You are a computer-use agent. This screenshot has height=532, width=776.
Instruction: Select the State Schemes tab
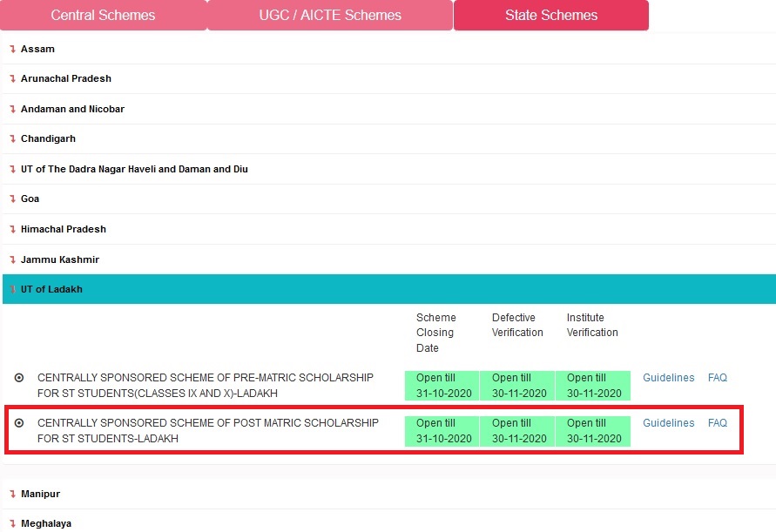[551, 16]
